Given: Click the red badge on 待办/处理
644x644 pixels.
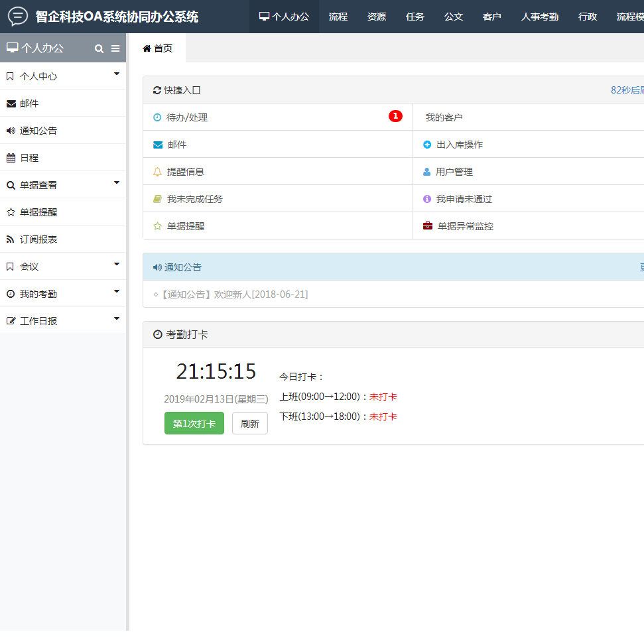Looking at the screenshot, I should (395, 117).
